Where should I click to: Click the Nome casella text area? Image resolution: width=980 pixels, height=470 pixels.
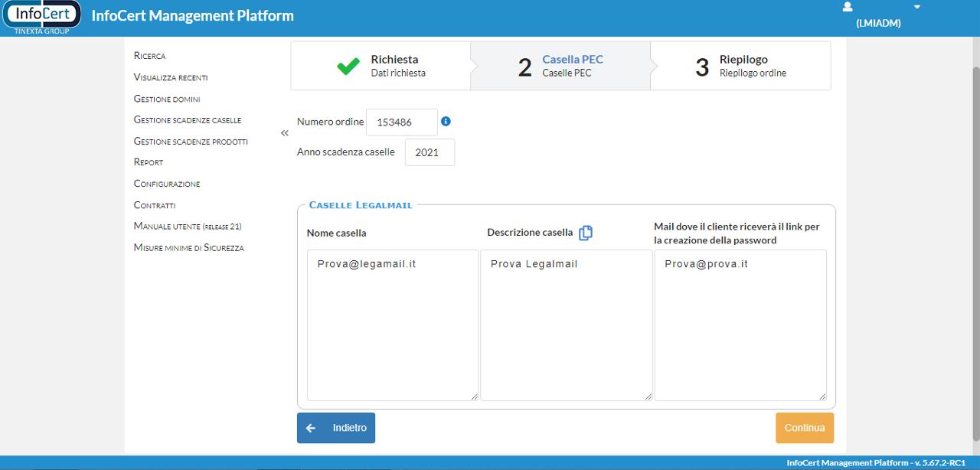[x=392, y=325]
